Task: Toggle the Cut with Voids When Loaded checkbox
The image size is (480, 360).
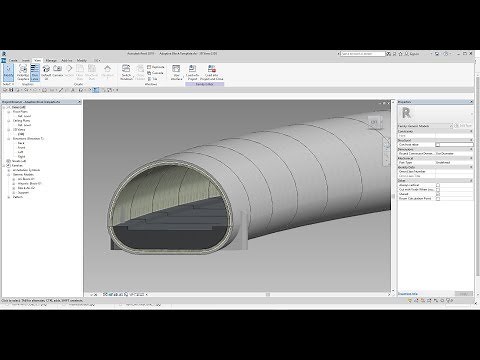Action: point(438,190)
